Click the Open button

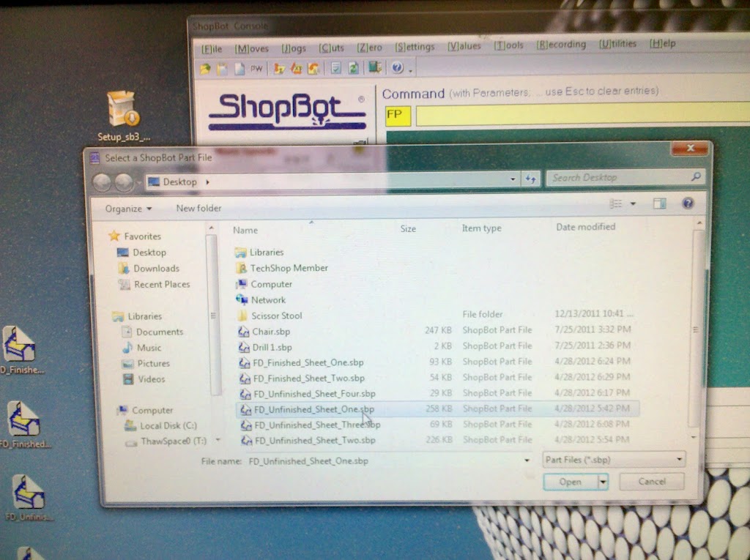[571, 482]
